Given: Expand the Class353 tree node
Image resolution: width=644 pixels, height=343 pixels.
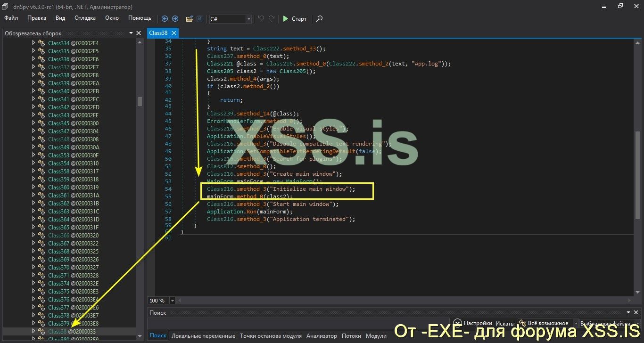Looking at the screenshot, I should [33, 155].
